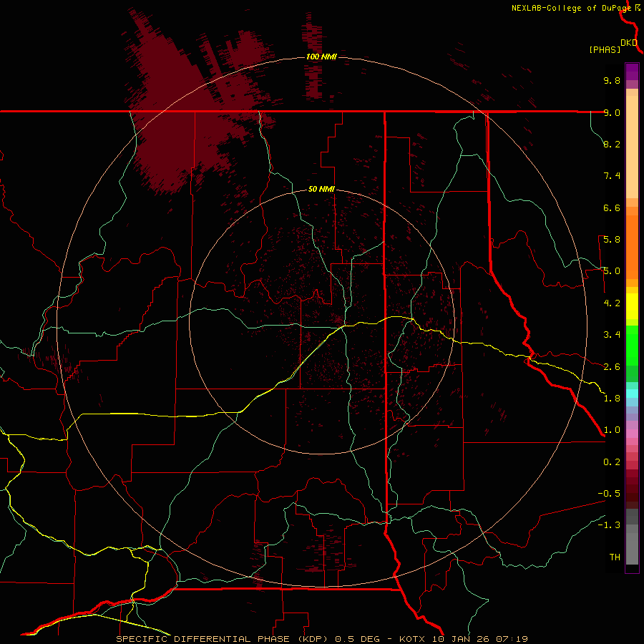Click the 1.0 value on the scale
644x644 pixels.
coord(612,430)
